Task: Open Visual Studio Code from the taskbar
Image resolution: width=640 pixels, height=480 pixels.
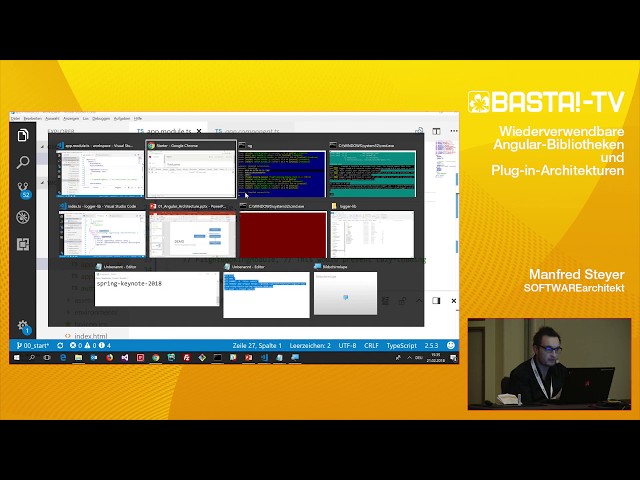Action: point(264,358)
